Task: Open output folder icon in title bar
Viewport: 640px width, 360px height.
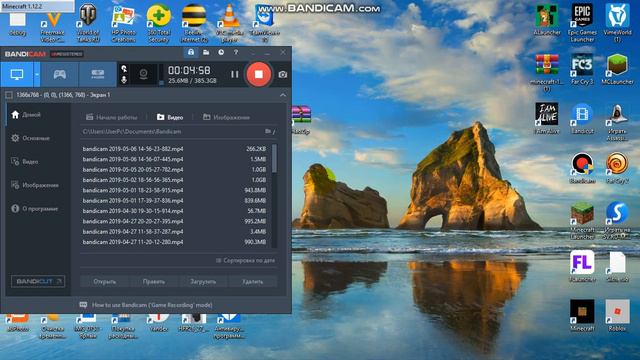Action: coord(206,52)
